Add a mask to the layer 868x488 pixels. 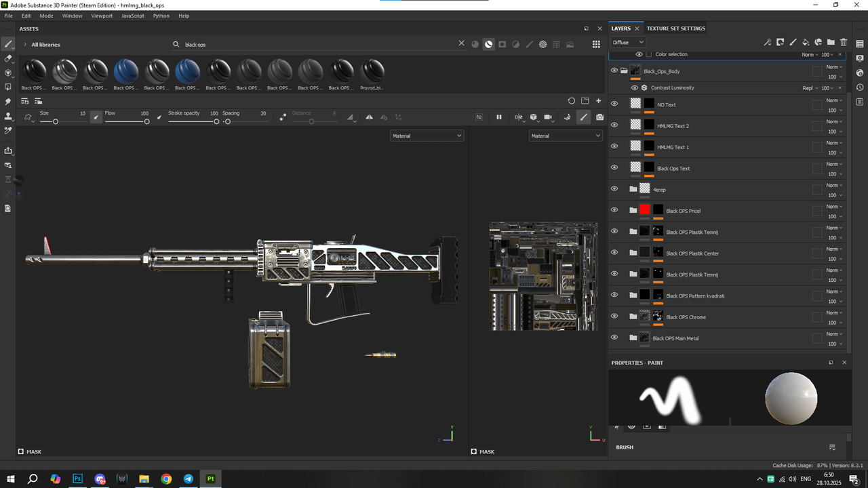pos(780,42)
